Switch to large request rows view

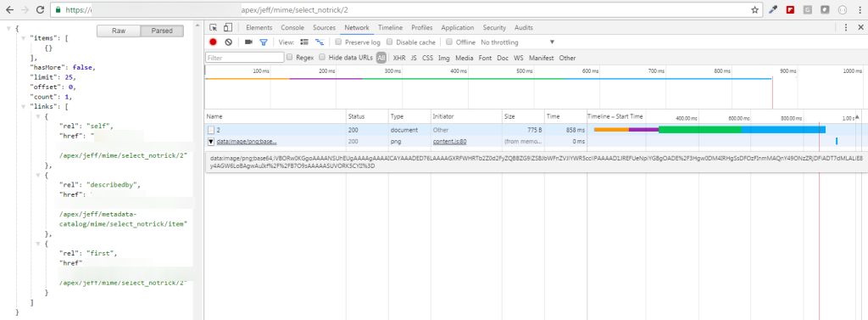(304, 42)
